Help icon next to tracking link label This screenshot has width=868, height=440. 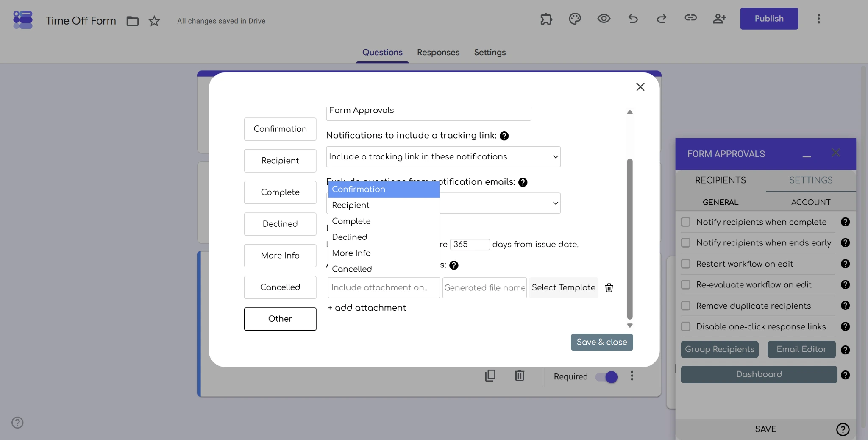click(504, 136)
